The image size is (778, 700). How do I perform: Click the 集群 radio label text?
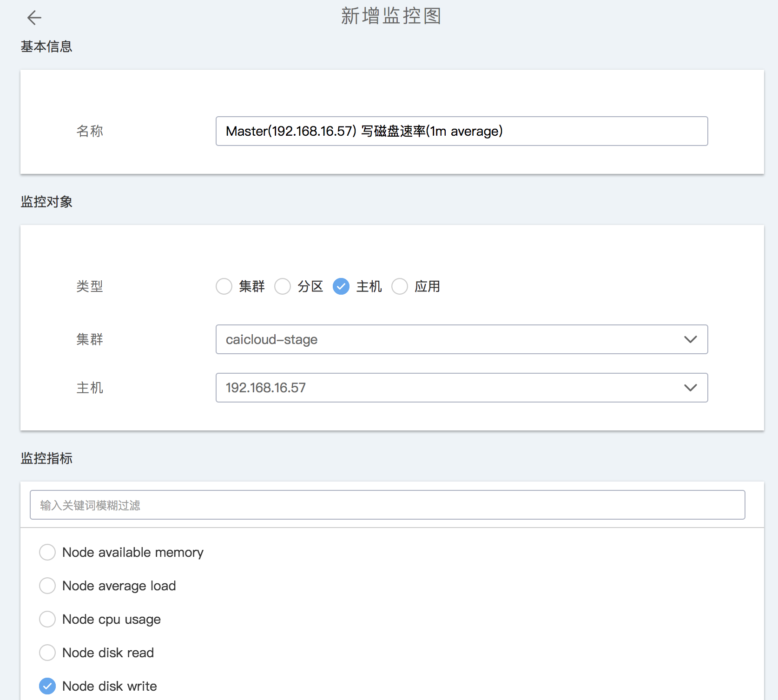tap(252, 286)
